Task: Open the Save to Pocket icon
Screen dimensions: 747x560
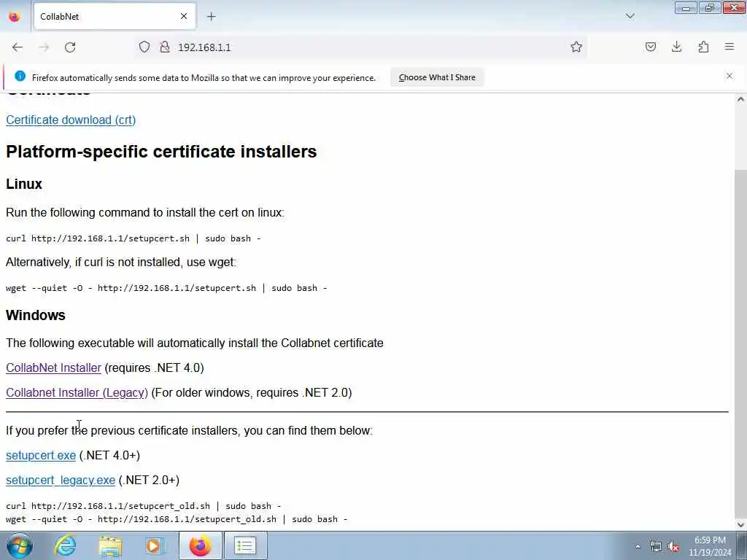Action: (651, 47)
